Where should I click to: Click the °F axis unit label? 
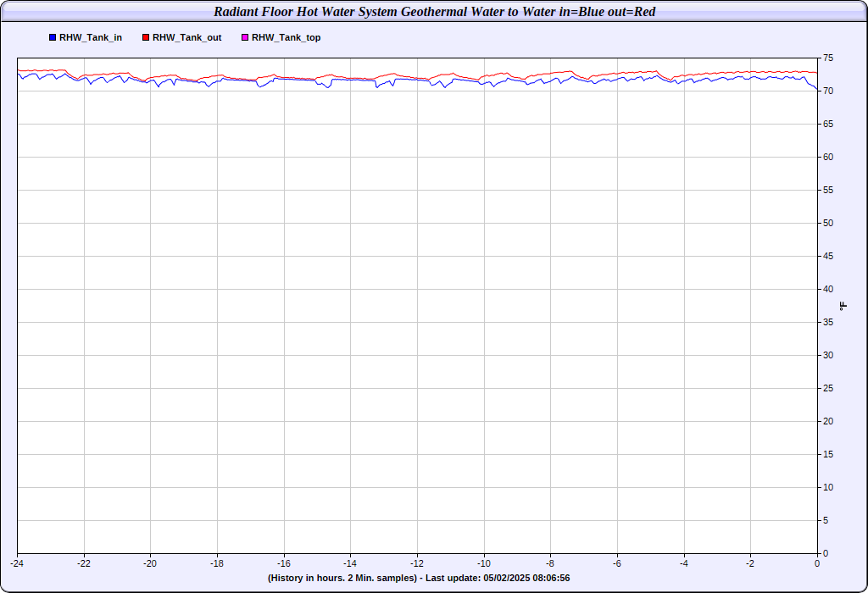[843, 306]
